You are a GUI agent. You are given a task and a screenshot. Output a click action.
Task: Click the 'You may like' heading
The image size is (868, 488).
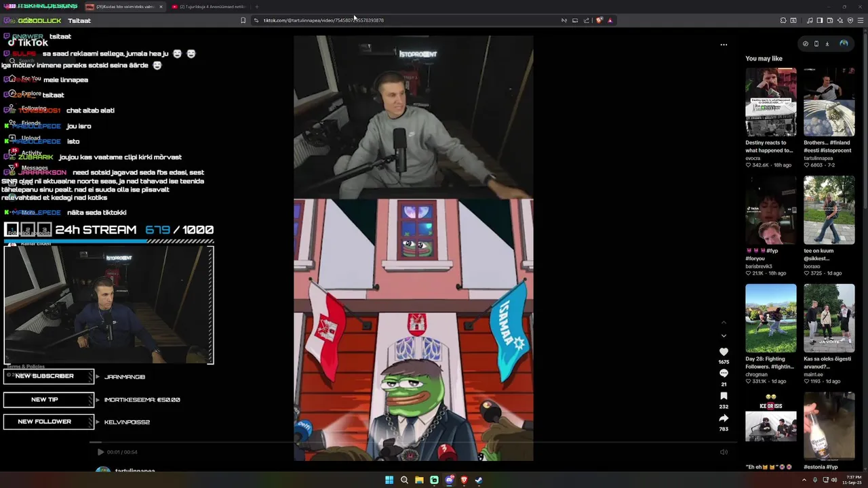[x=764, y=58]
